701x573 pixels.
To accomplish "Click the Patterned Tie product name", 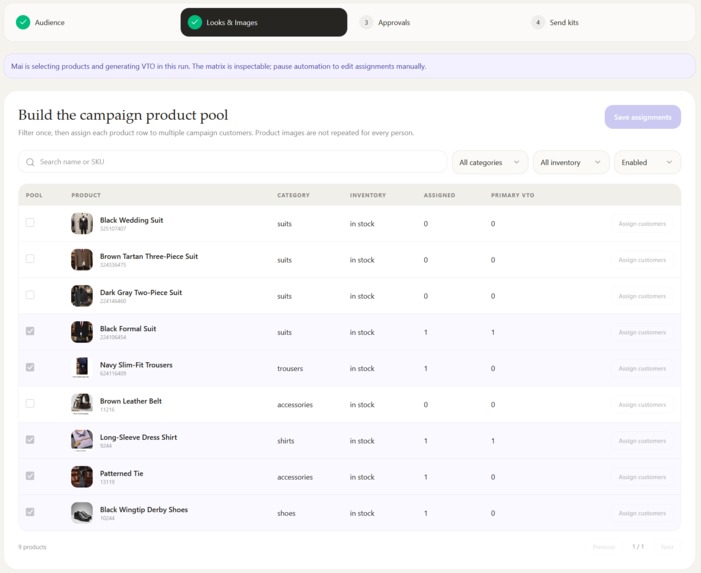I will 122,473.
